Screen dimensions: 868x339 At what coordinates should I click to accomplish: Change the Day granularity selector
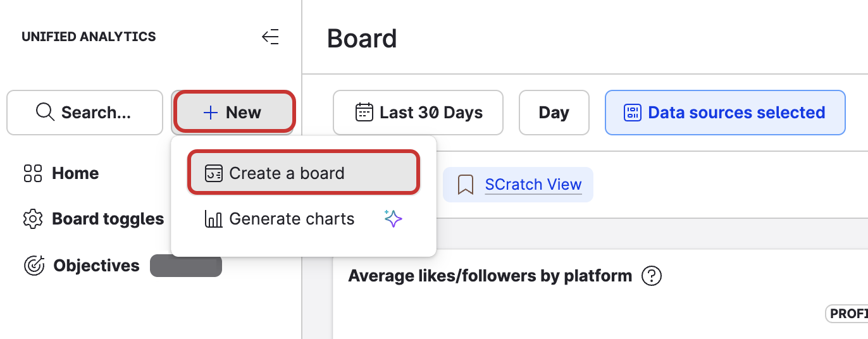(x=554, y=113)
